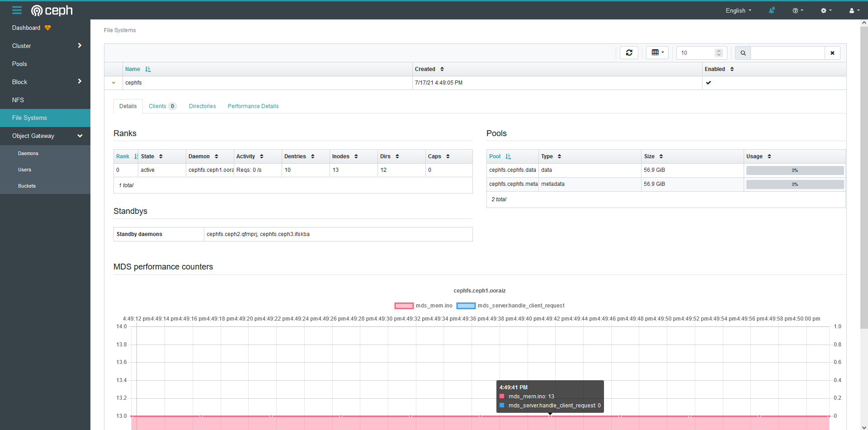Open the notifications bell
Screen dimensions: 868x430
pos(772,10)
